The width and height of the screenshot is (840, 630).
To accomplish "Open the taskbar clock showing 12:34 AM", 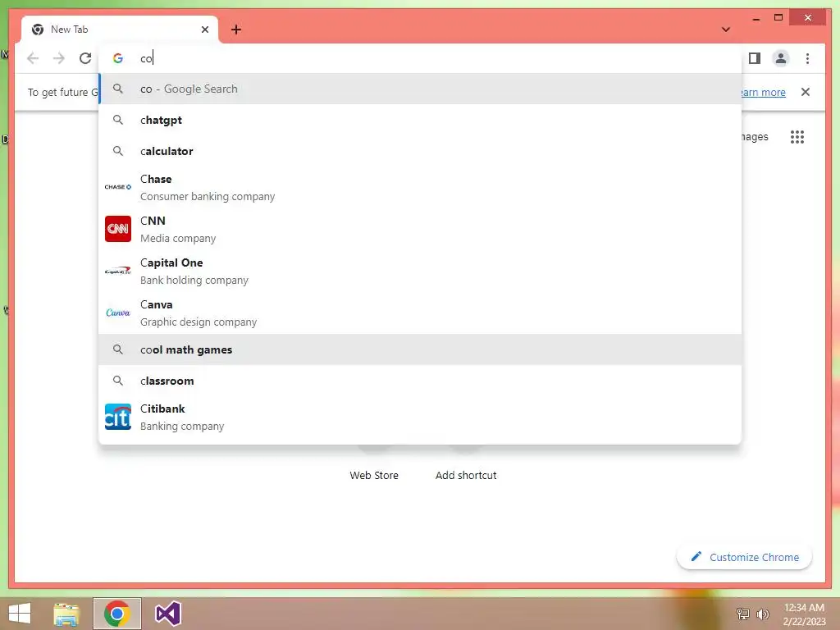I will point(804,614).
